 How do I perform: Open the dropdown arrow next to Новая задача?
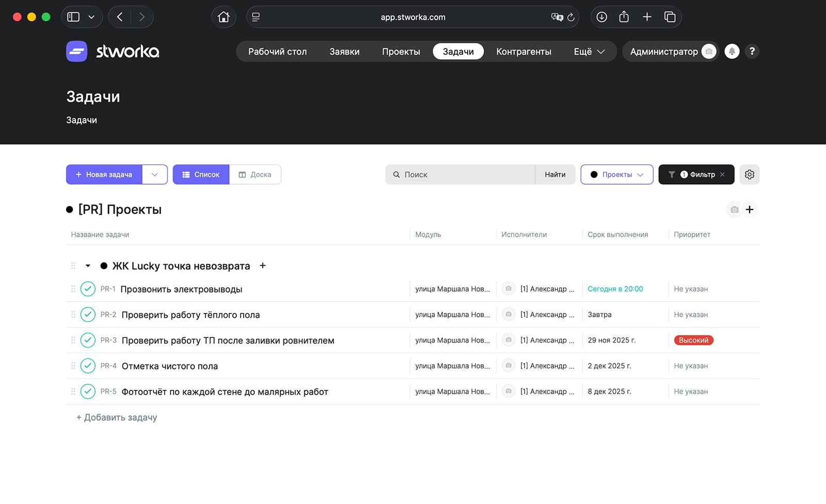(x=154, y=174)
